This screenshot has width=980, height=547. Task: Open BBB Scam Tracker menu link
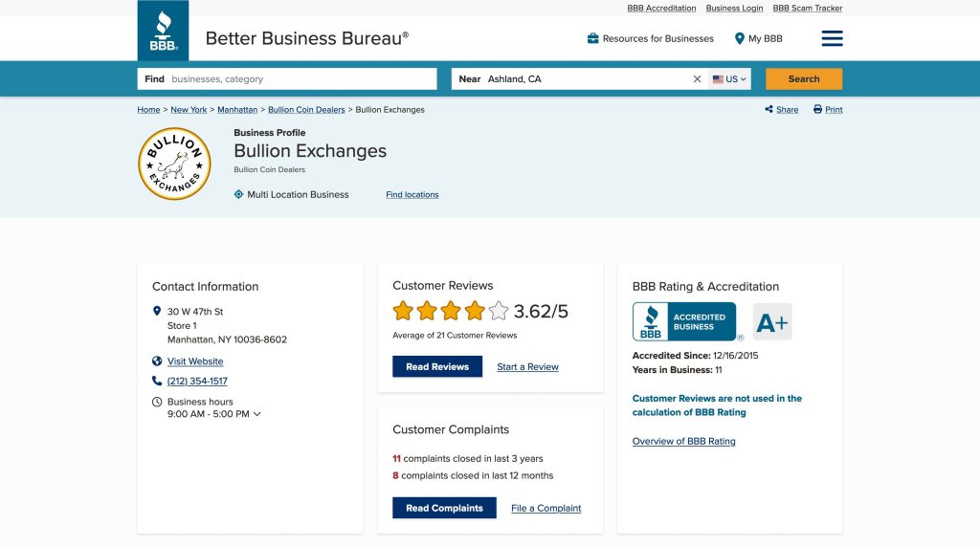tap(808, 9)
